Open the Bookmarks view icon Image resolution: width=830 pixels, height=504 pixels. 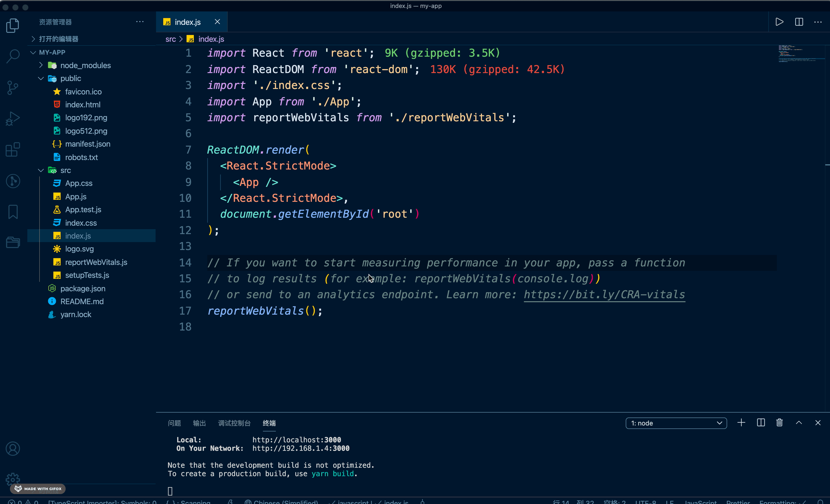point(13,212)
